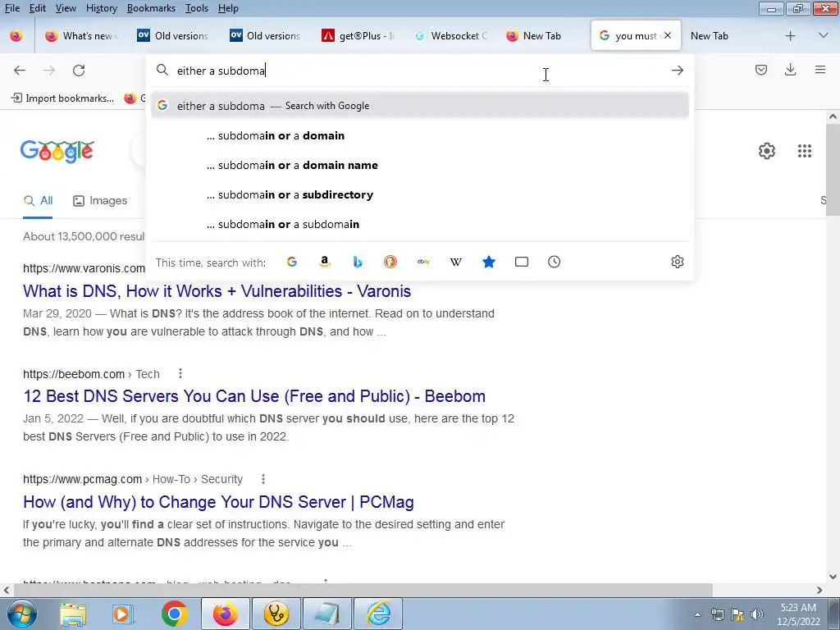The width and height of the screenshot is (840, 630).
Task: Choose 'either a subdoma — Search with Google'
Action: pyautogui.click(x=420, y=106)
